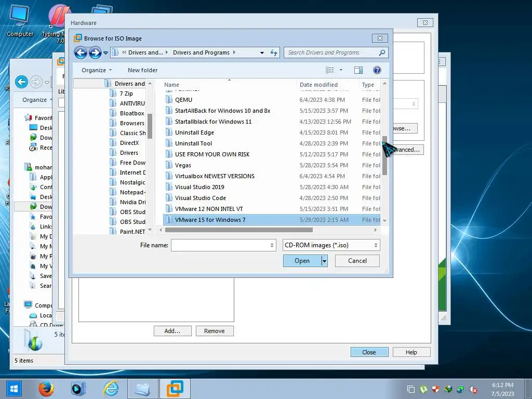Image resolution: width=532 pixels, height=399 pixels.
Task: Create a New folder
Action: [x=142, y=70]
